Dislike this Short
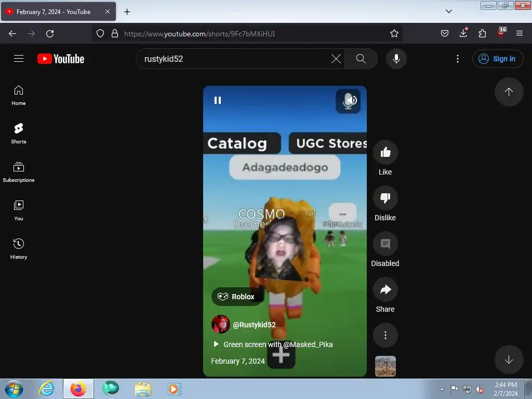Image resolution: width=532 pixels, height=399 pixels. pos(385,198)
